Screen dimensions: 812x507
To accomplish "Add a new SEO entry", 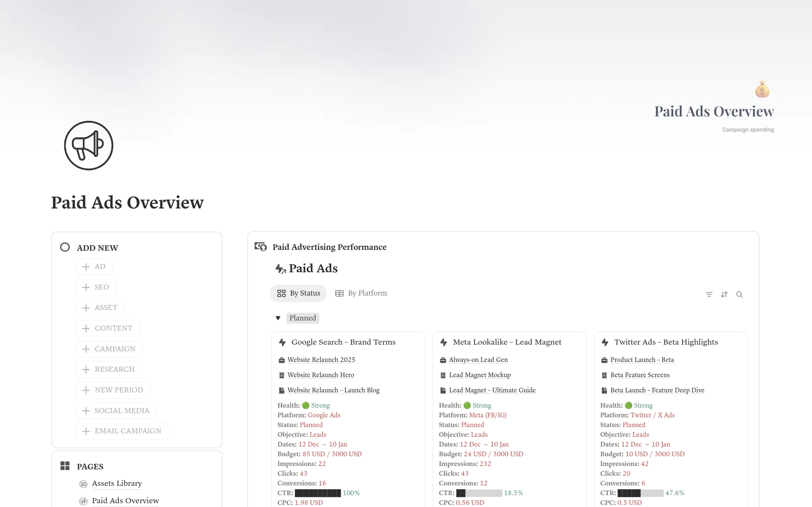I will pos(96,287).
